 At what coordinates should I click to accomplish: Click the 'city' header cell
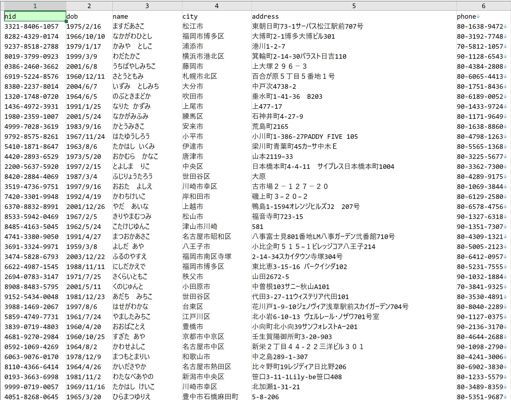pyautogui.click(x=216, y=16)
